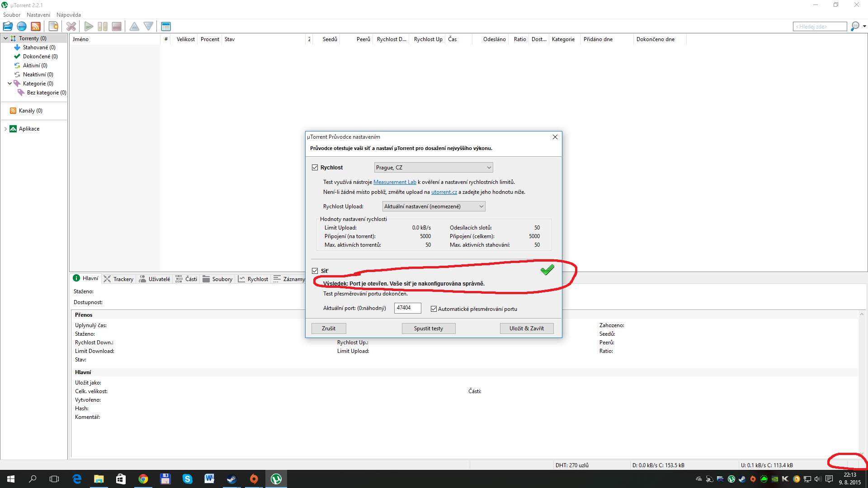This screenshot has width=868, height=488.
Task: Click the move down queue triangle icon
Action: pos(148,26)
